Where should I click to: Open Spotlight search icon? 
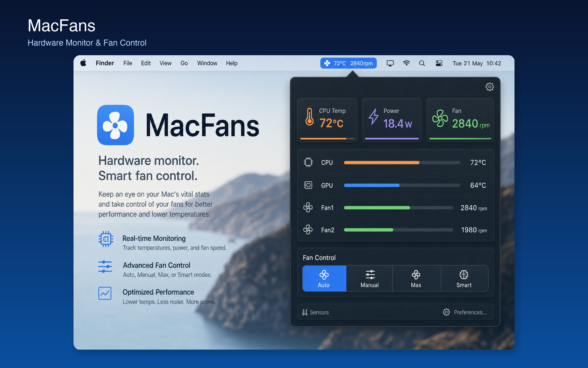click(x=422, y=63)
